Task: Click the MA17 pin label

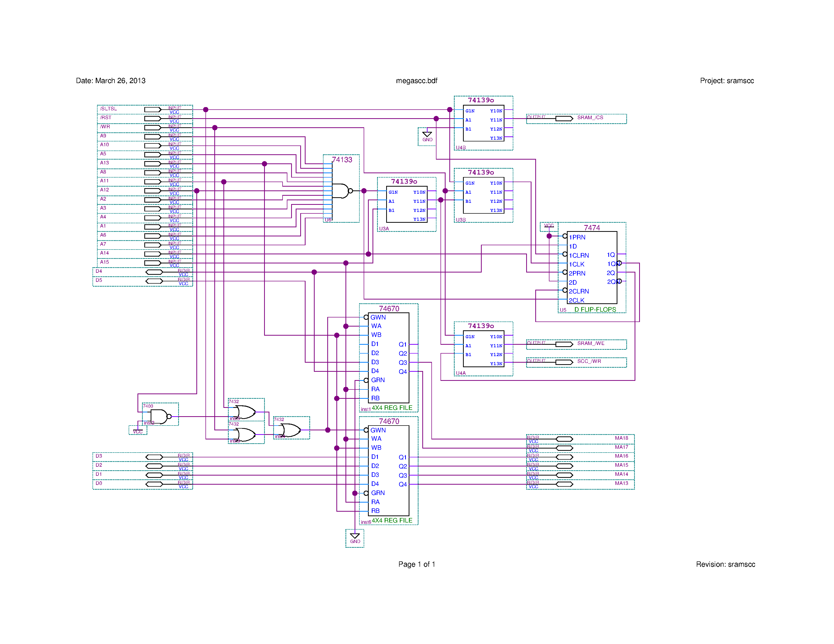Action: click(621, 447)
